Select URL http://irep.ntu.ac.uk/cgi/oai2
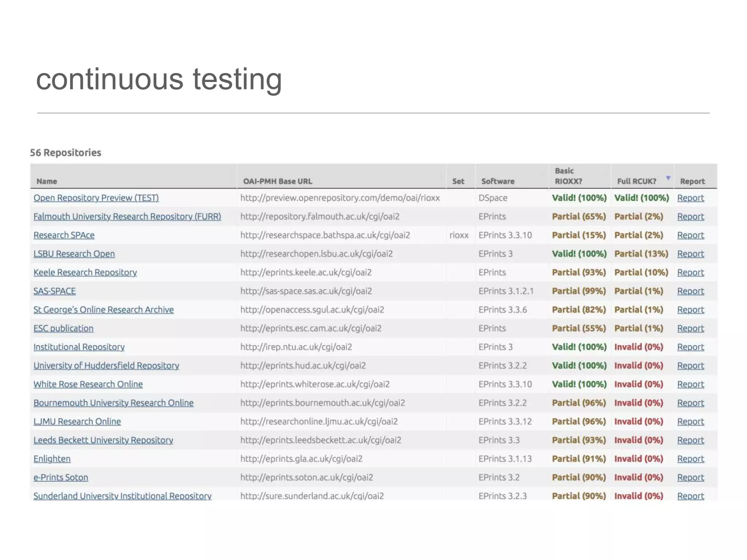Viewport: 747px width, 560px height. [296, 347]
